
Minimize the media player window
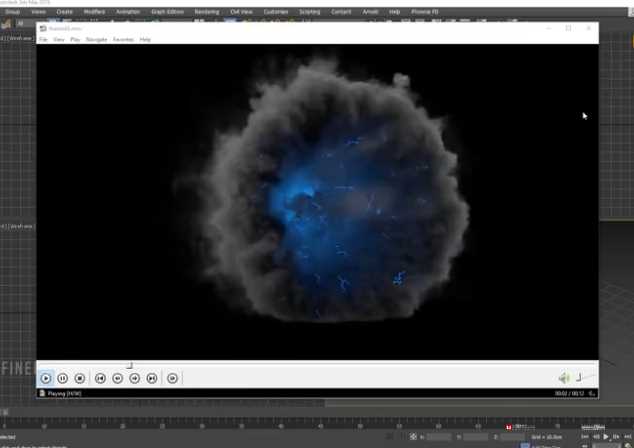[549, 28]
